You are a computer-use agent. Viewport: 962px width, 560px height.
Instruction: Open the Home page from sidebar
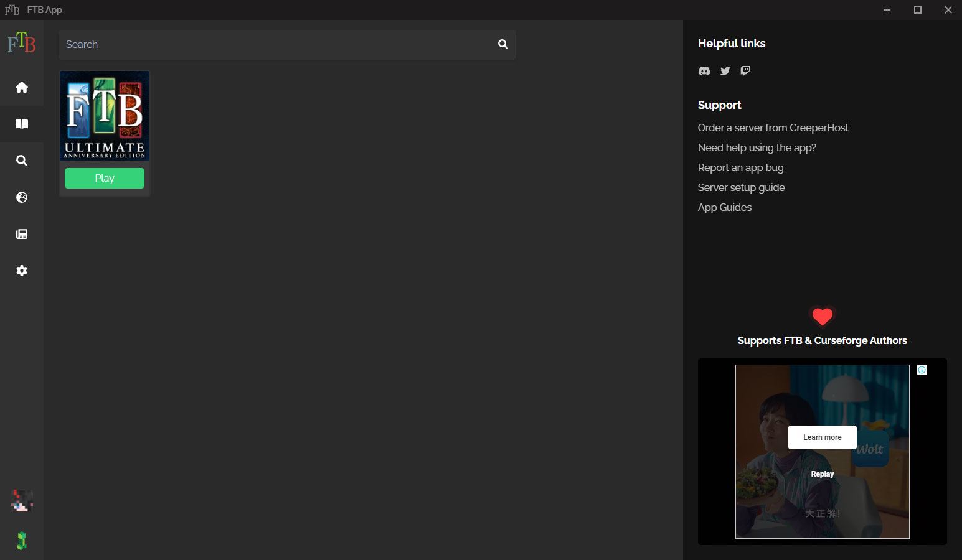tap(22, 87)
